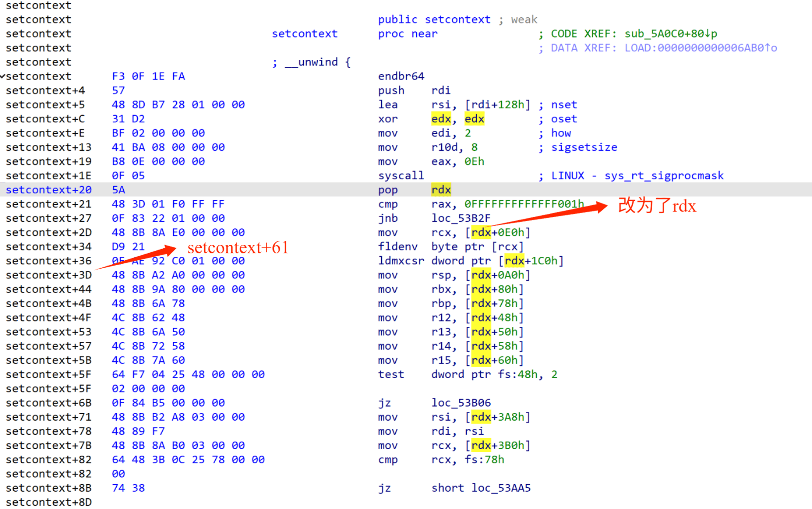
Task: Click address setcontext+C
Action: 45,119
